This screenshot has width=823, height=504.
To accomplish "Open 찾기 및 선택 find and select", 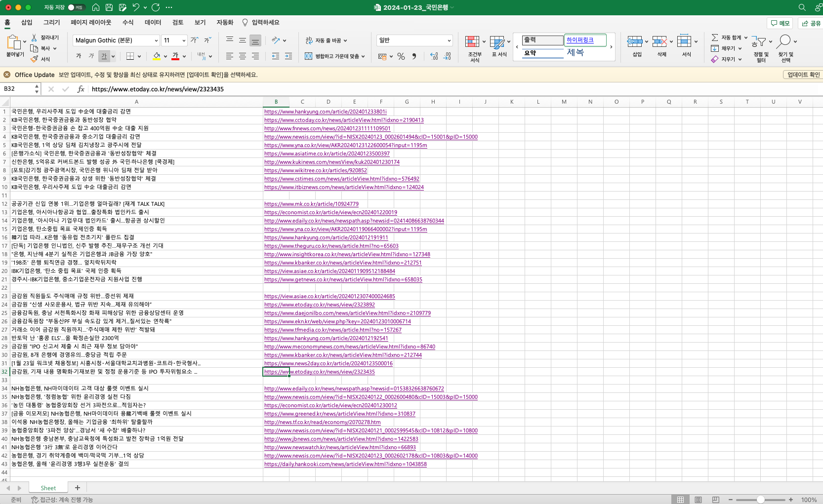I will click(786, 48).
